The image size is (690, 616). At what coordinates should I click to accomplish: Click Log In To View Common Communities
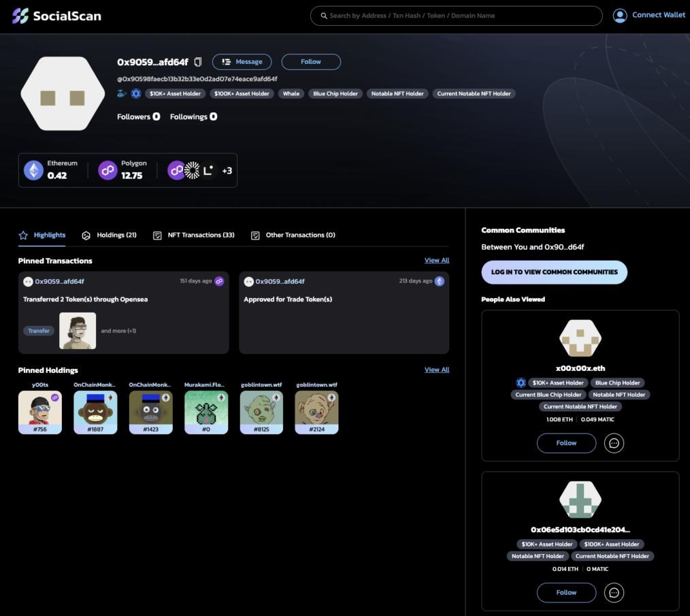(554, 272)
